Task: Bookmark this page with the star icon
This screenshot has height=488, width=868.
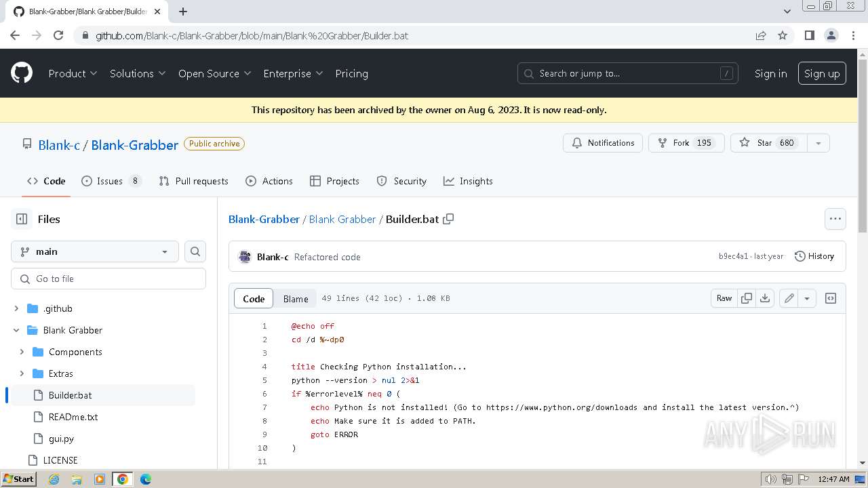Action: tap(783, 35)
